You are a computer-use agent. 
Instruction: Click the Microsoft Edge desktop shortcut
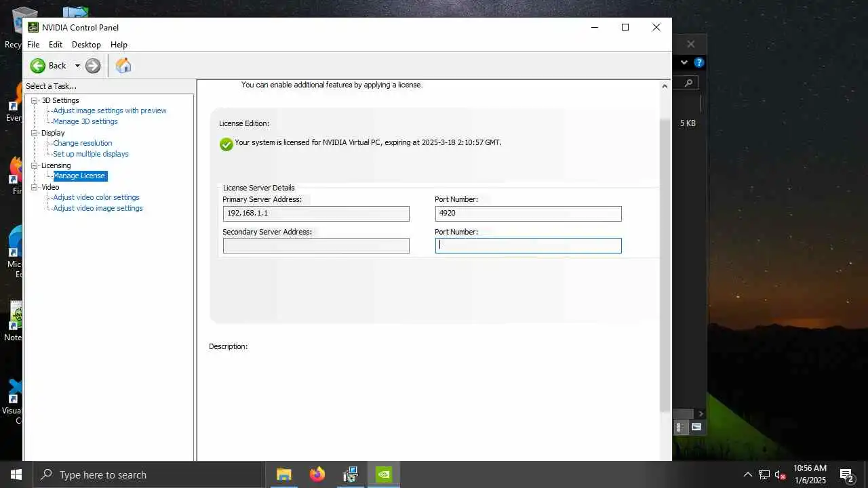pos(14,252)
